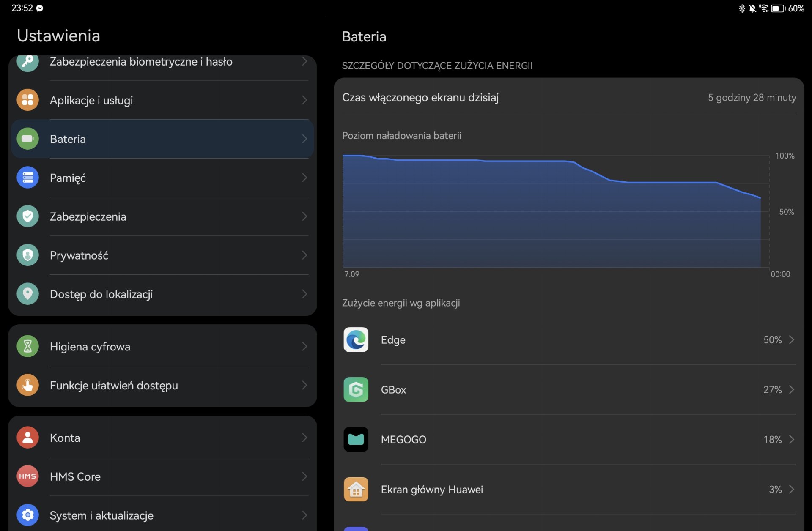The image size is (812, 531).
Task: Tap the orange Aplikacje i usługi icon
Action: (27, 100)
